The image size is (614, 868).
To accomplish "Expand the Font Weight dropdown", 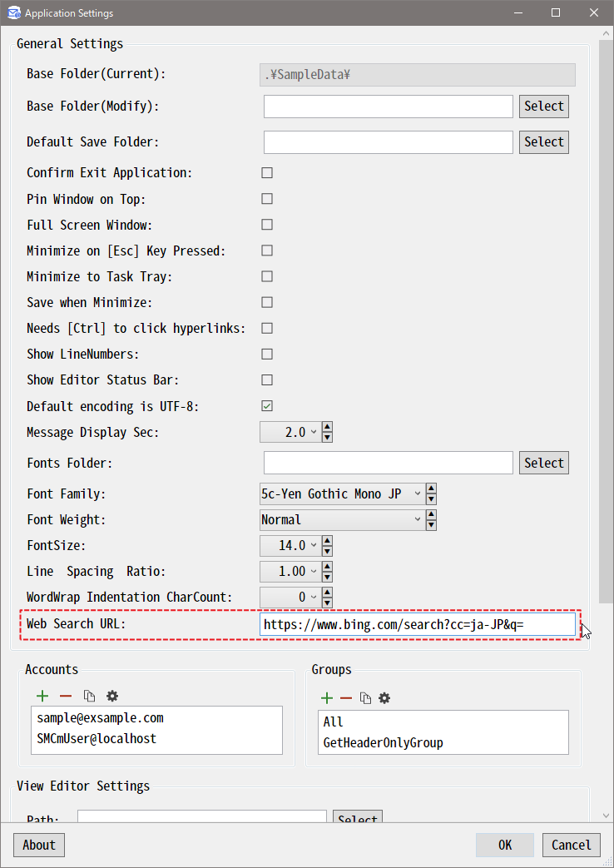I will pyautogui.click(x=341, y=519).
